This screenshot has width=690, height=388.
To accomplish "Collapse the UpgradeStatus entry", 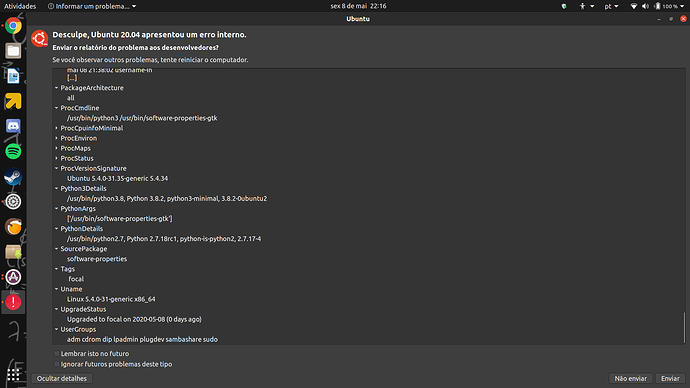I will [56, 309].
